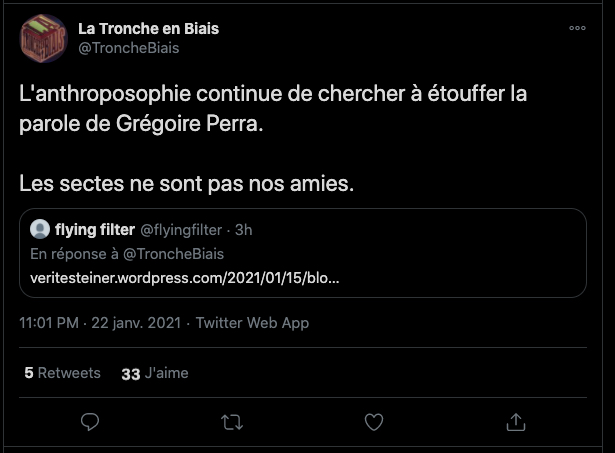Open La Tronche en Biais display name
This screenshot has height=453, width=615.
point(148,28)
